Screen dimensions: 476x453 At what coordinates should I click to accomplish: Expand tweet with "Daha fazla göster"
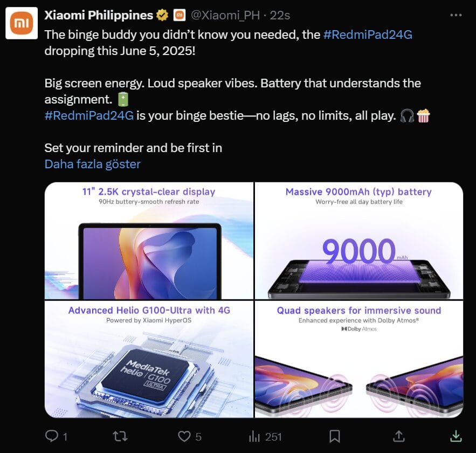pos(92,164)
